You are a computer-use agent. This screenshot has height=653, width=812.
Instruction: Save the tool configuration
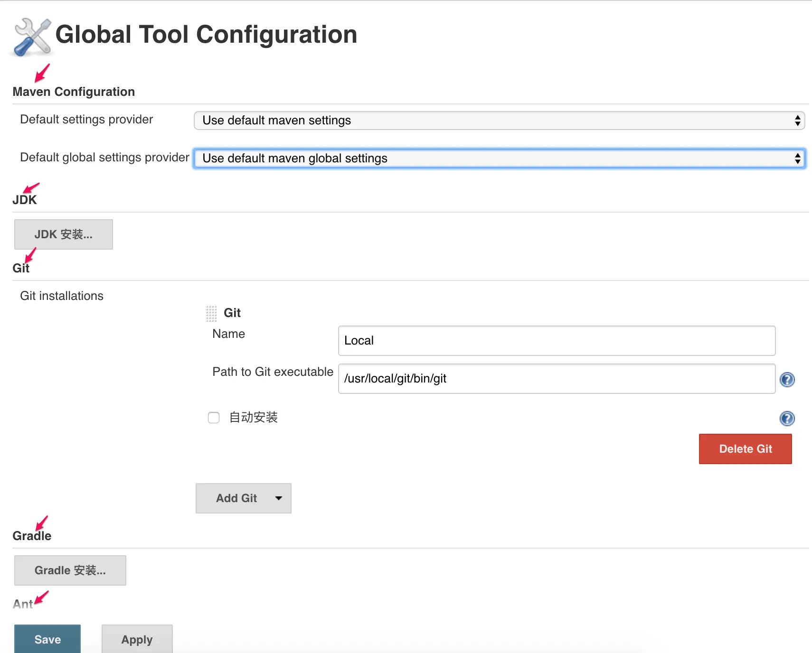pos(47,639)
